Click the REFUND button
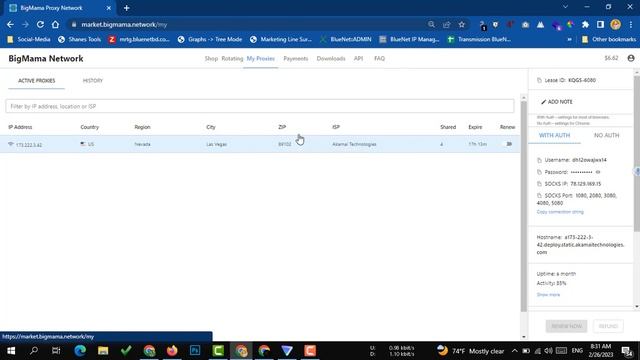 (608, 326)
